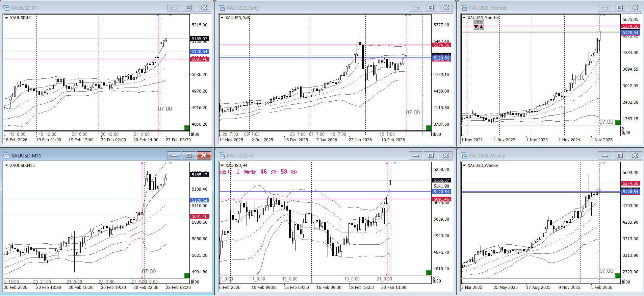This screenshot has width=644, height=296.
Task: Activate the XAUUSD,H4 window title bar
Action: (304, 155)
